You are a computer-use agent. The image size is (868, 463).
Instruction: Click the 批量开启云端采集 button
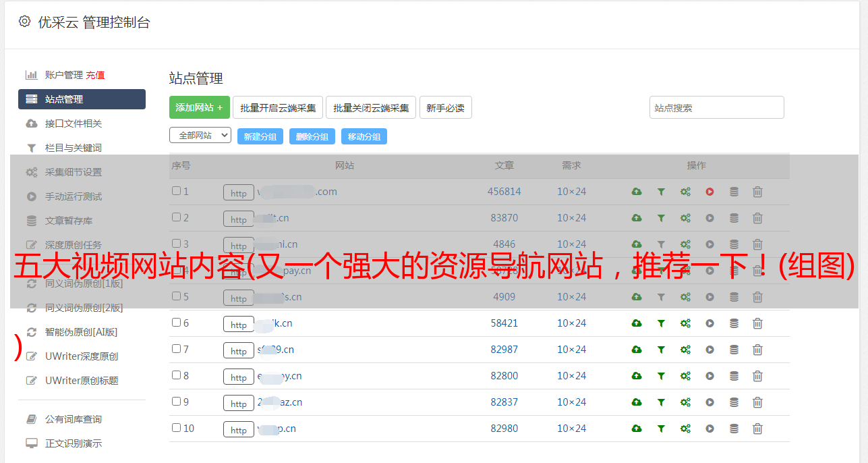[x=278, y=107]
